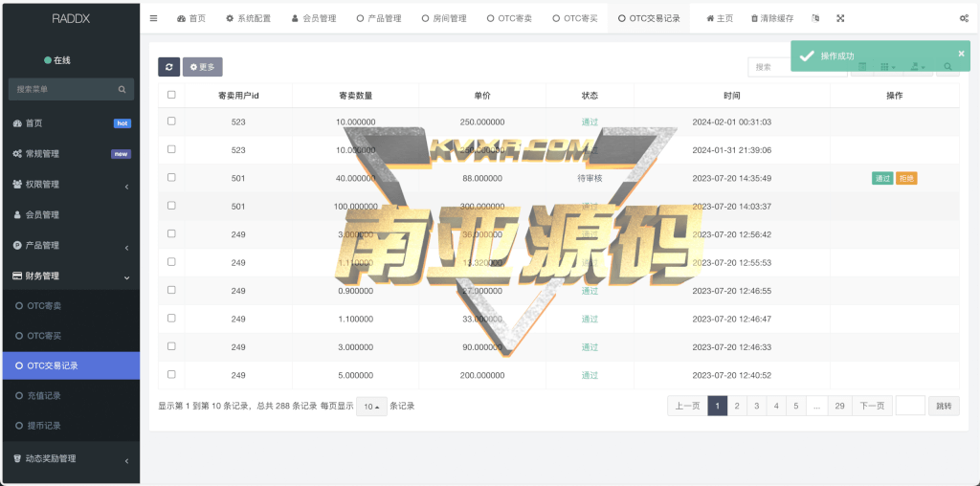Select sidebar sub-item 充值记录
Screen dimensions: 980x486
pos(70,396)
